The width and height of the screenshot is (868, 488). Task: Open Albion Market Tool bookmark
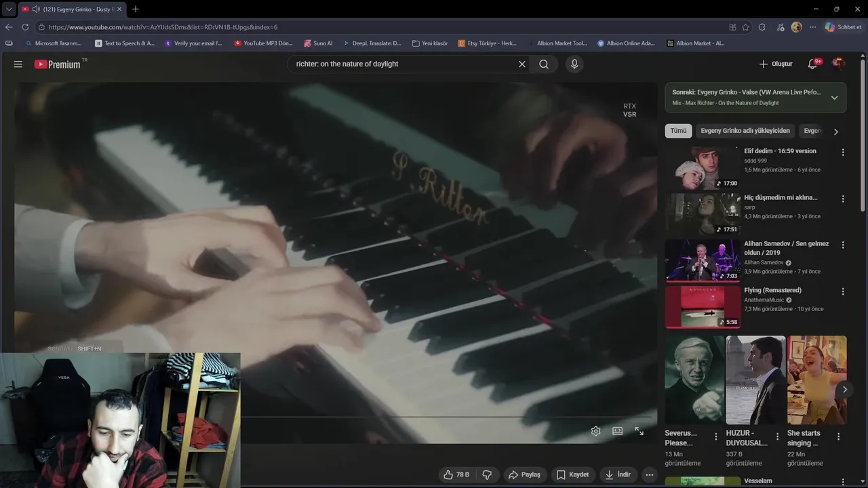coord(557,43)
